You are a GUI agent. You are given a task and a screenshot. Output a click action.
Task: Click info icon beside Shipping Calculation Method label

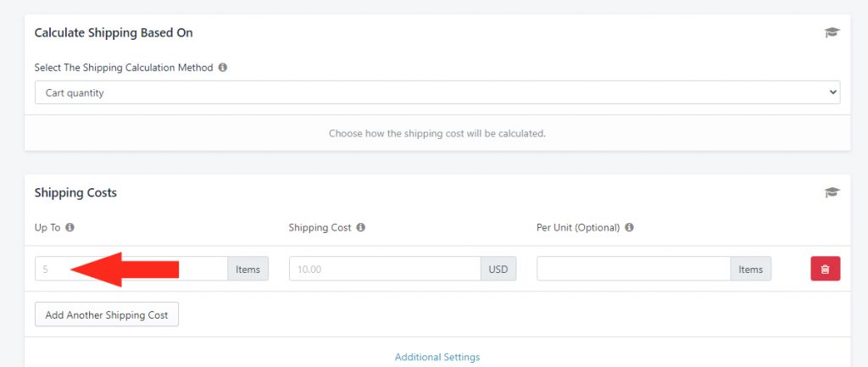click(223, 68)
